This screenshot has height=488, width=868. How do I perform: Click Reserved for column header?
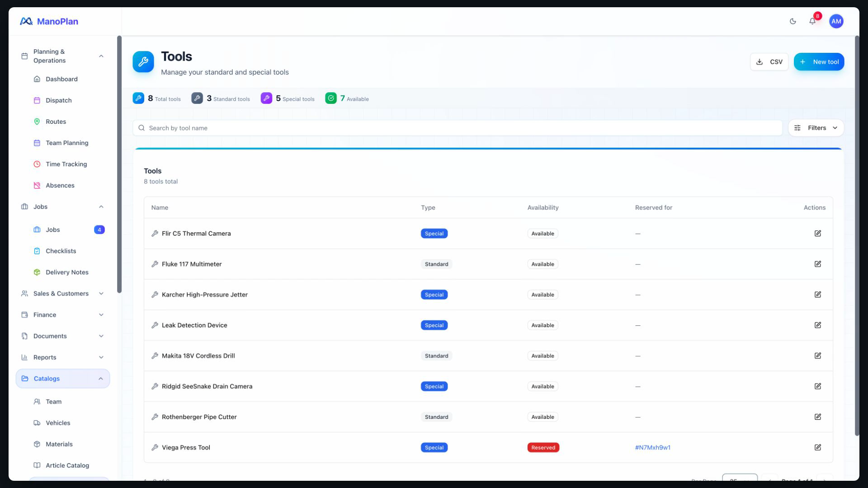653,207
